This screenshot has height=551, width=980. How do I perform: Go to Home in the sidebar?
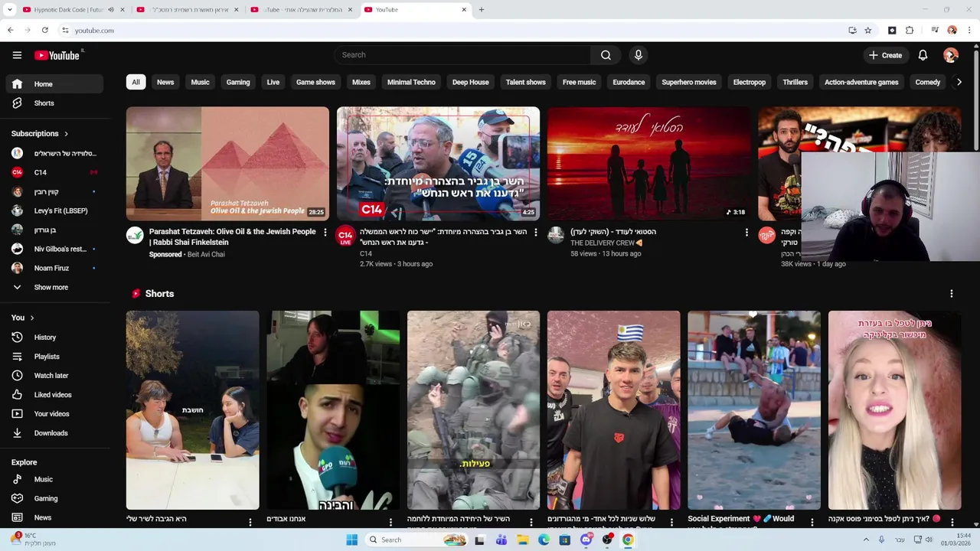click(54, 84)
